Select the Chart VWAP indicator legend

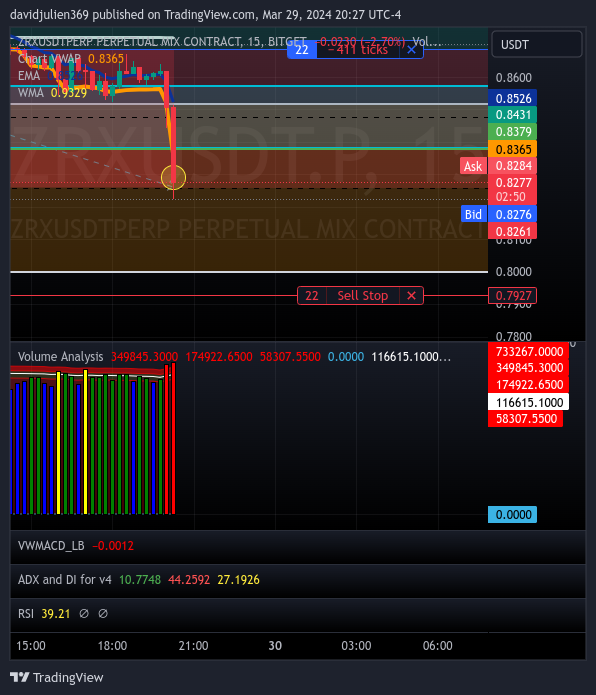[x=49, y=59]
